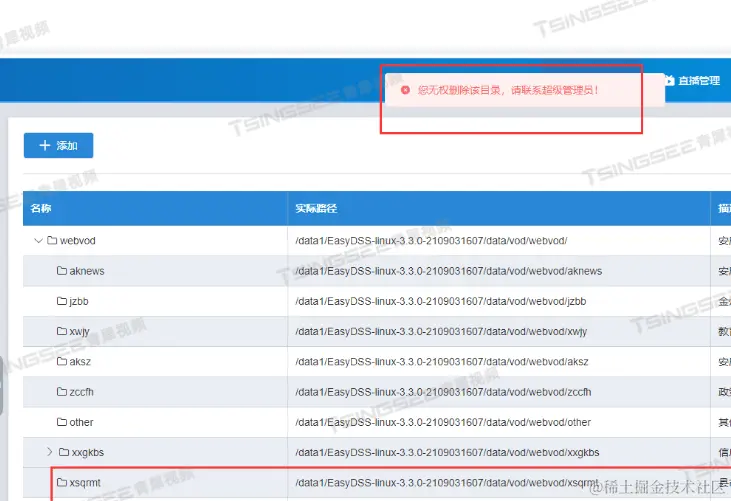Click path ending webvod/aksz
The image size is (731, 501).
click(442, 362)
